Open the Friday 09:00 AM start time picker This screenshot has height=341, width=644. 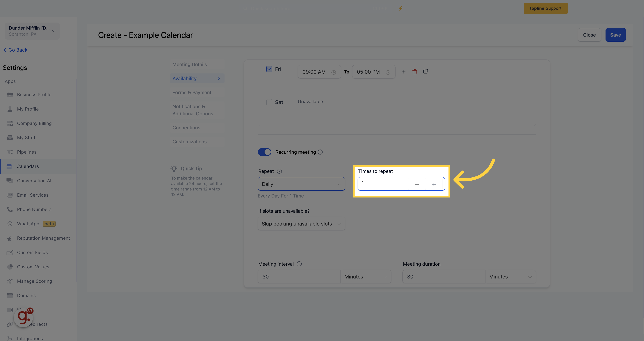pyautogui.click(x=319, y=72)
